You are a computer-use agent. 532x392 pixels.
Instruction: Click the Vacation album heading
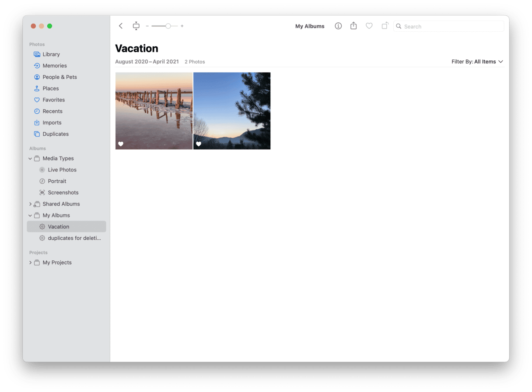point(136,49)
